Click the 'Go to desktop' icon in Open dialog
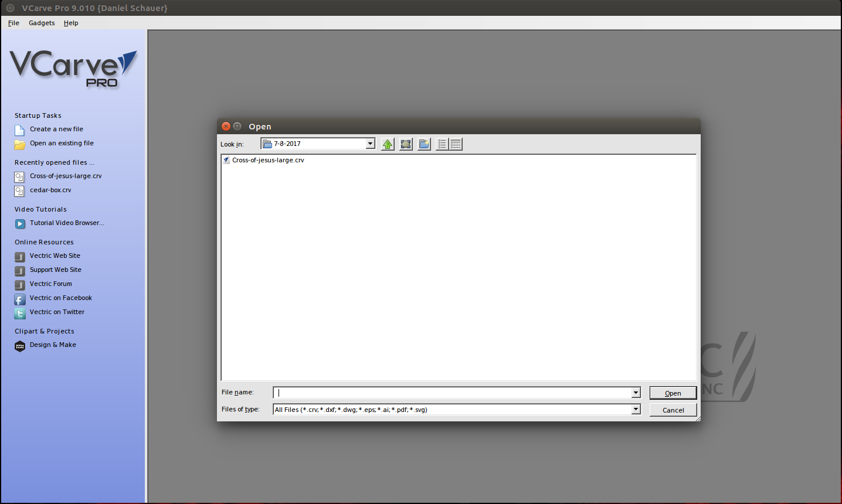 coord(406,144)
